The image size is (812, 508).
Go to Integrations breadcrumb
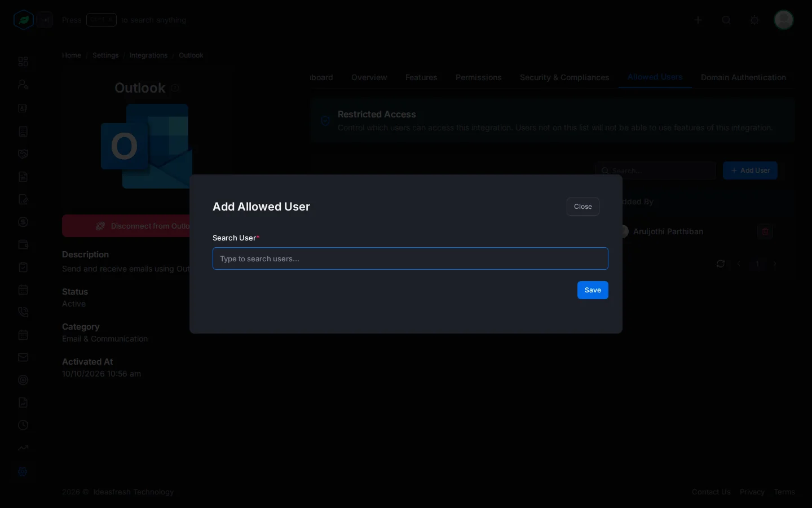148,55
